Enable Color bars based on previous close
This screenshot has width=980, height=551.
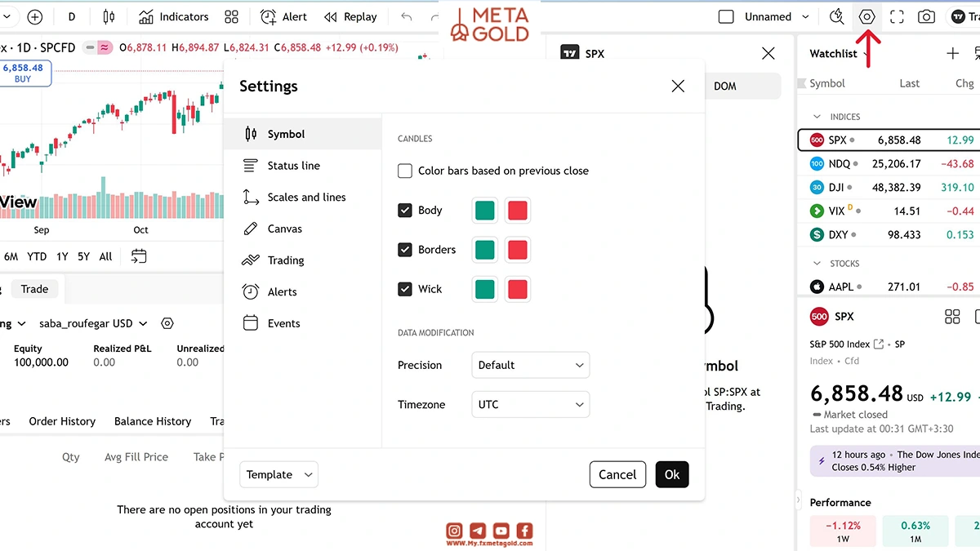tap(405, 171)
